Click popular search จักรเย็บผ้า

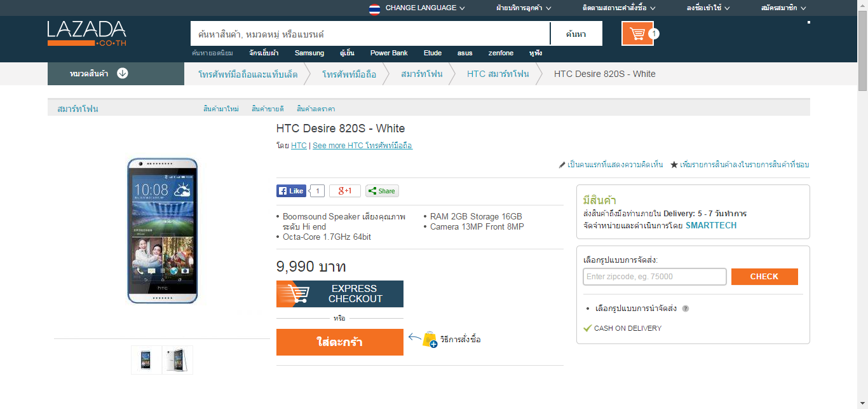click(x=264, y=53)
